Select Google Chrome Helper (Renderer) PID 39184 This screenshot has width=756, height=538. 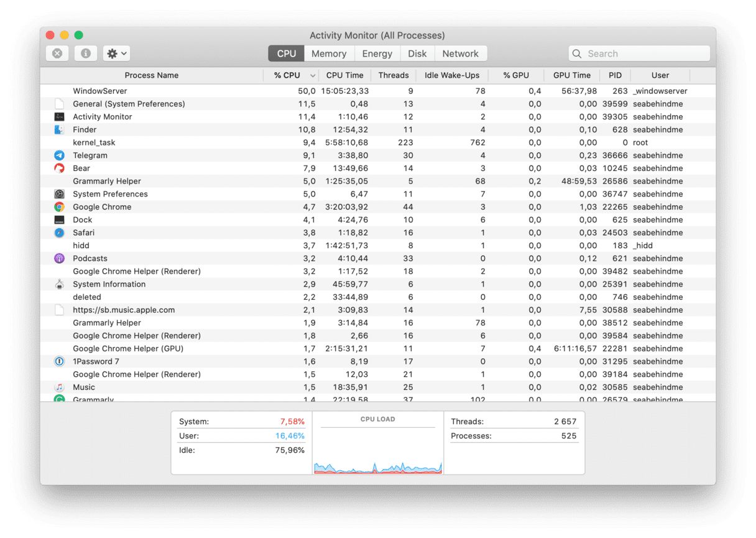(378, 374)
